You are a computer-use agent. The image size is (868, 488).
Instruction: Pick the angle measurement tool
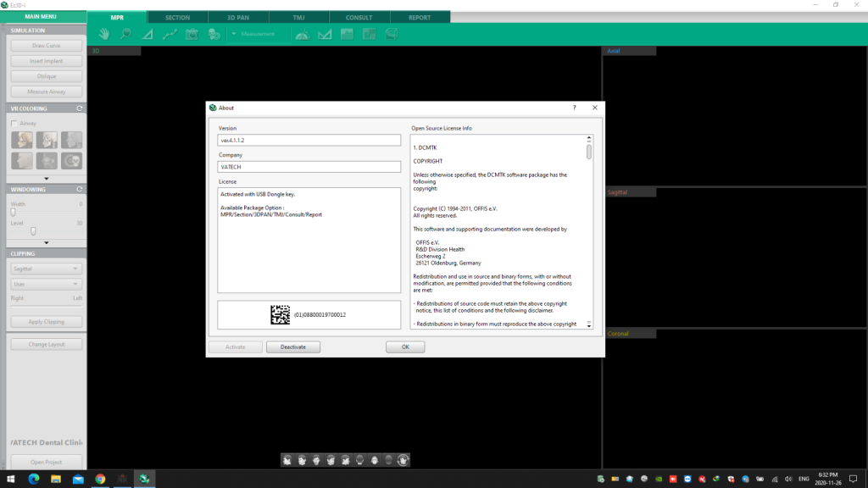(147, 34)
